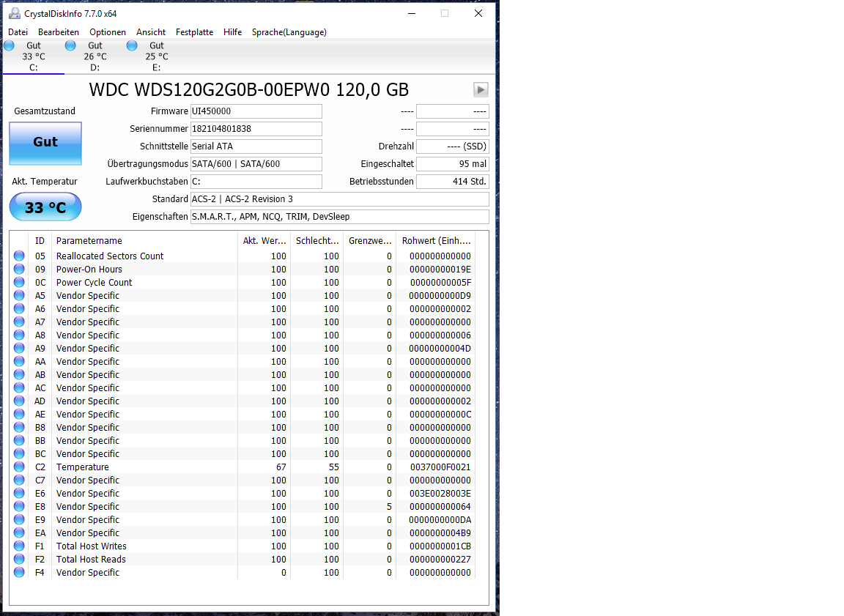Click status orb for attribute A6 row
This screenshot has height=616, width=844.
(19, 308)
